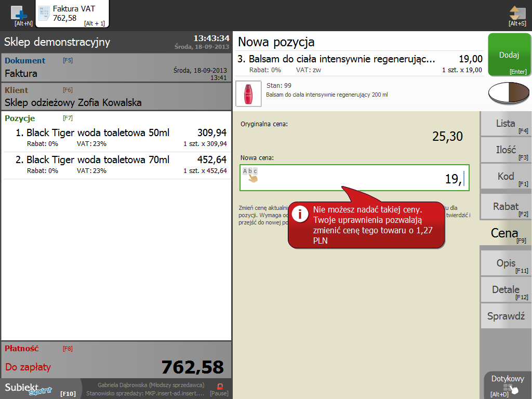Viewport: 532px width, 399px height.
Task: Switch to the Rabat tab
Action: click(506, 206)
